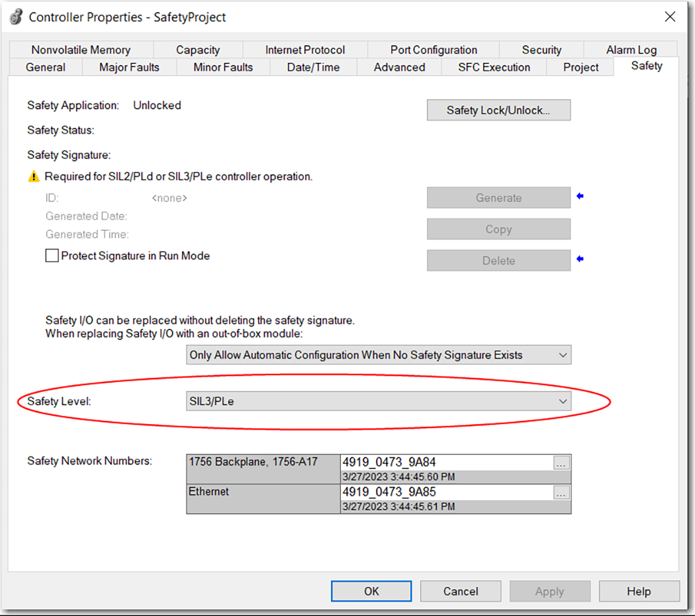Click the blue arrow next to Delete
Image resolution: width=695 pixels, height=616 pixels.
pyautogui.click(x=580, y=259)
